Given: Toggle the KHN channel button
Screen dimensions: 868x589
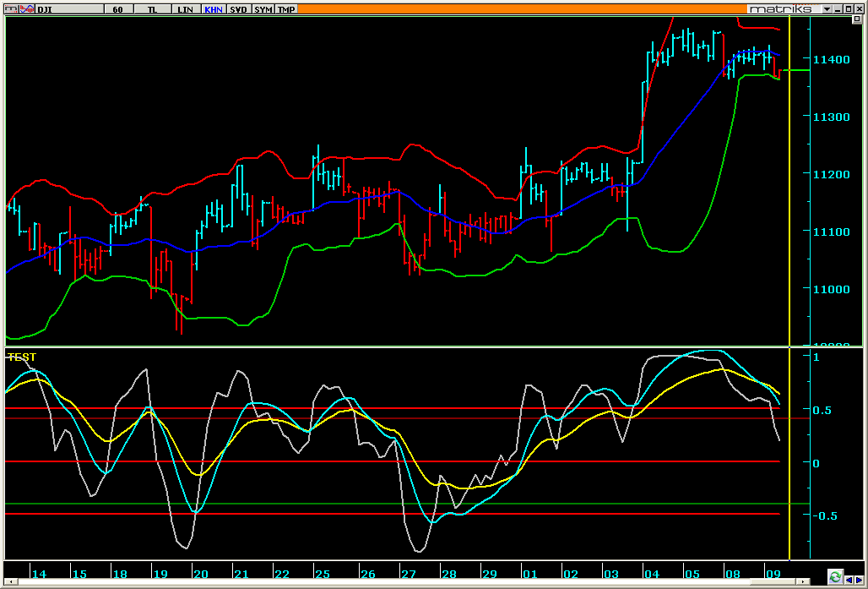Looking at the screenshot, I should 213,8.
